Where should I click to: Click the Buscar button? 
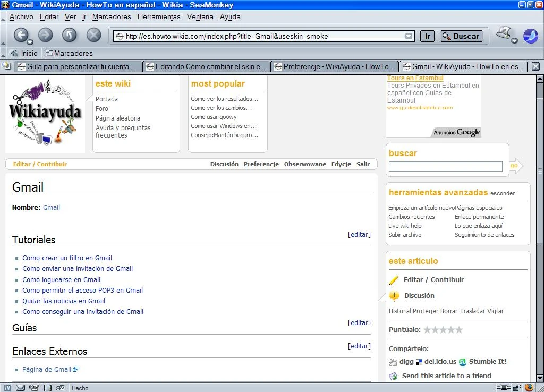pyautogui.click(x=462, y=36)
